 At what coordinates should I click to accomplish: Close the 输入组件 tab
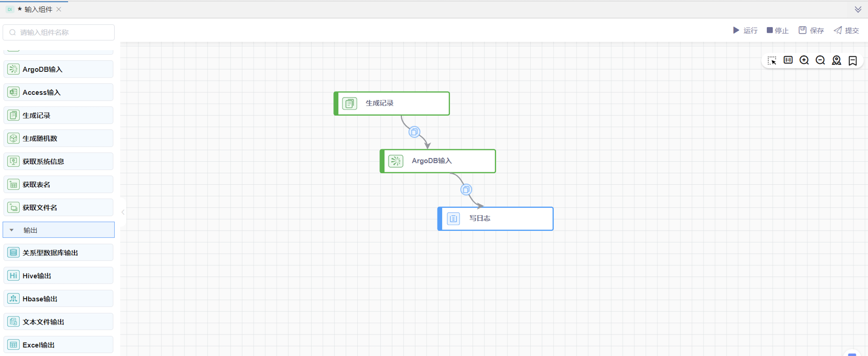coord(59,9)
